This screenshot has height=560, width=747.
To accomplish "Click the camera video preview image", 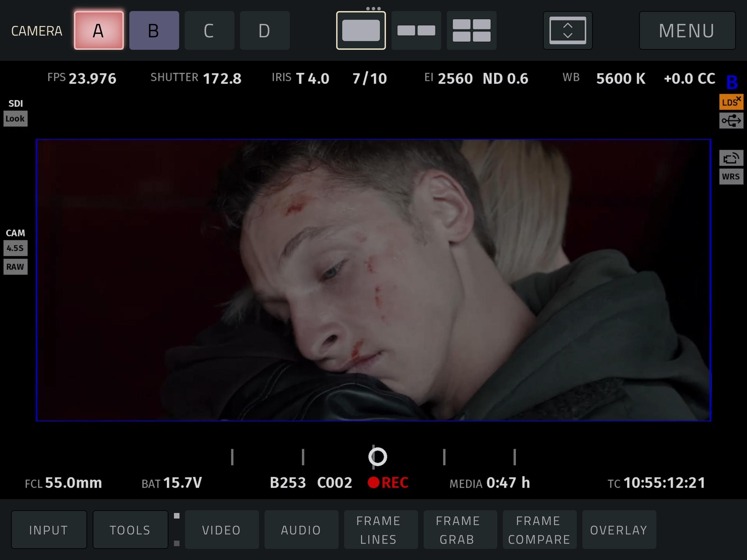I will [x=373, y=280].
